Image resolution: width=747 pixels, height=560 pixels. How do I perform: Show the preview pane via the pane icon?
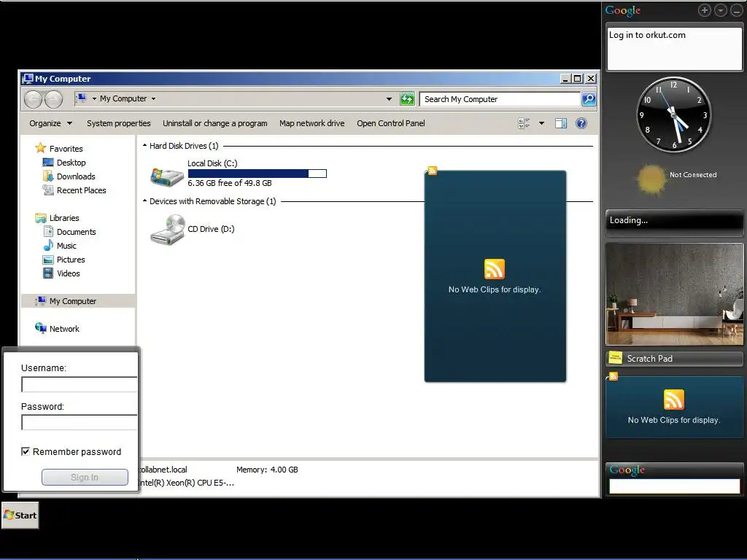tap(561, 123)
